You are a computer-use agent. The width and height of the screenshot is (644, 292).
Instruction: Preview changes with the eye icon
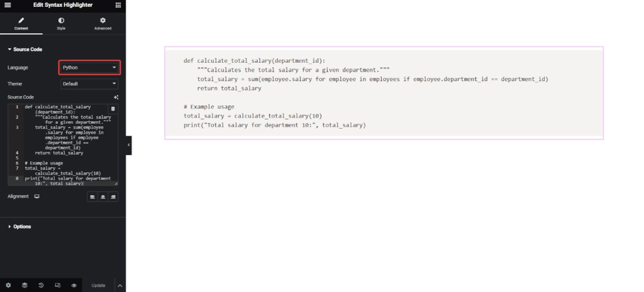[74, 286]
